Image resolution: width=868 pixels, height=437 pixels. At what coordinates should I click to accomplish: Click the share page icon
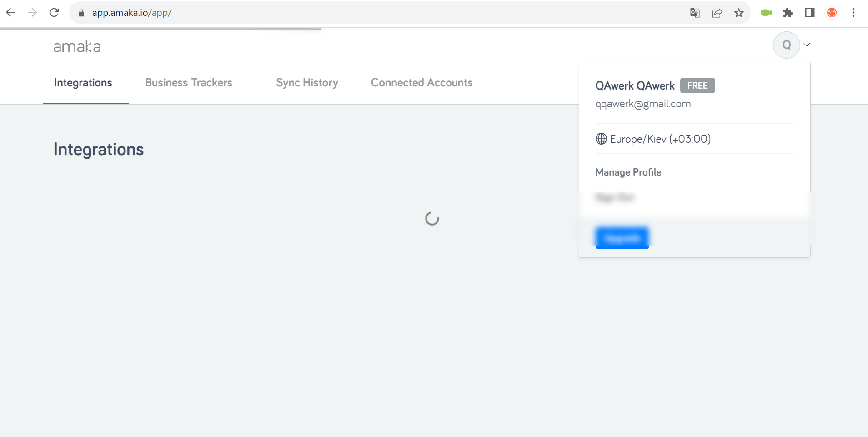717,13
